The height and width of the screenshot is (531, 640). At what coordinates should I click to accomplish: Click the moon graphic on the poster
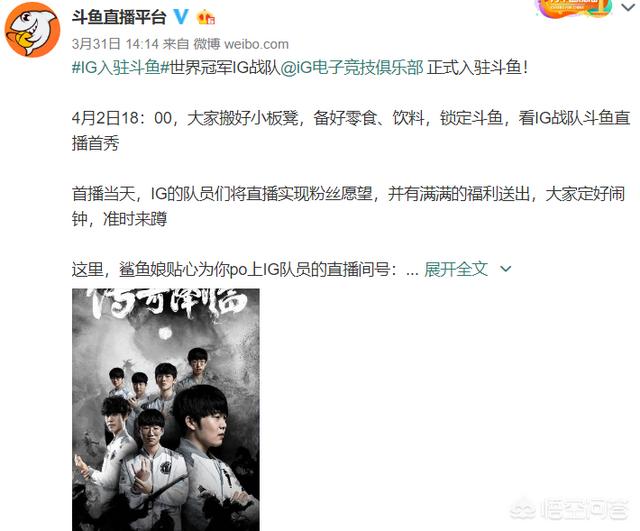(x=165, y=333)
